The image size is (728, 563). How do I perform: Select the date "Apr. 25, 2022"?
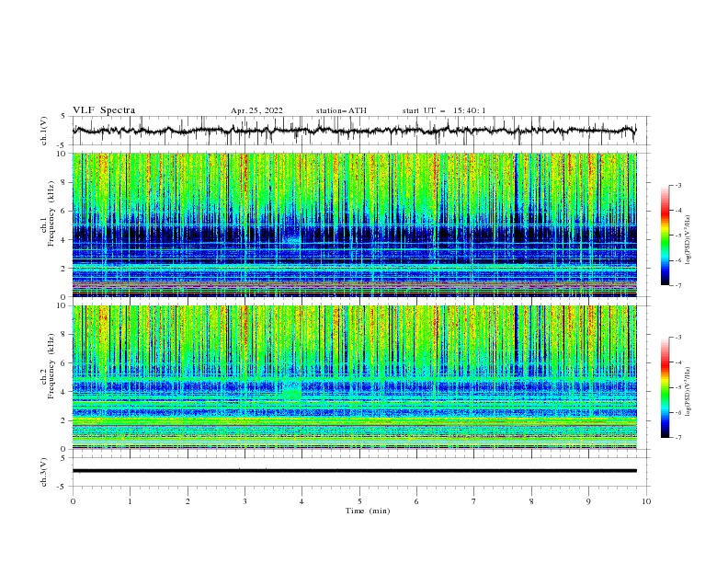(x=256, y=110)
